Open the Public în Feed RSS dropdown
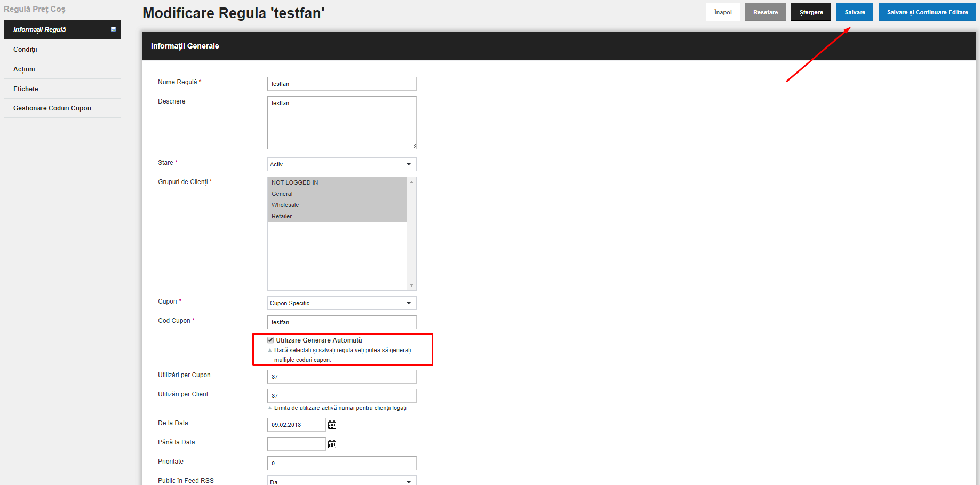 click(341, 481)
